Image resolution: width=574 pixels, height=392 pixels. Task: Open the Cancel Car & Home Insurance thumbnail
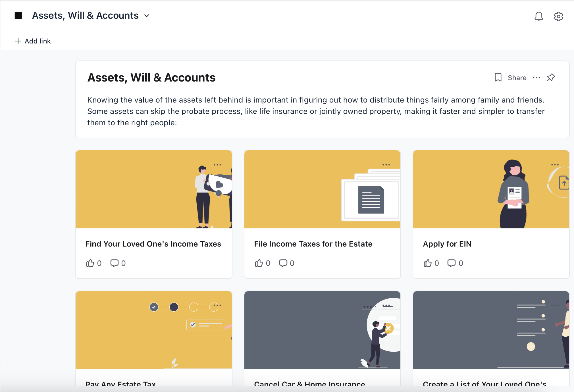click(322, 330)
